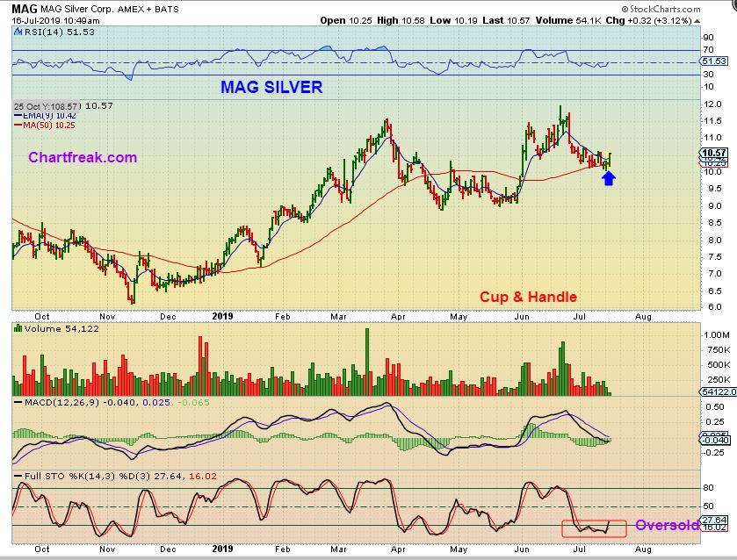Click the black MACD legend line swatch
This screenshot has width=737, height=560.
18,403
